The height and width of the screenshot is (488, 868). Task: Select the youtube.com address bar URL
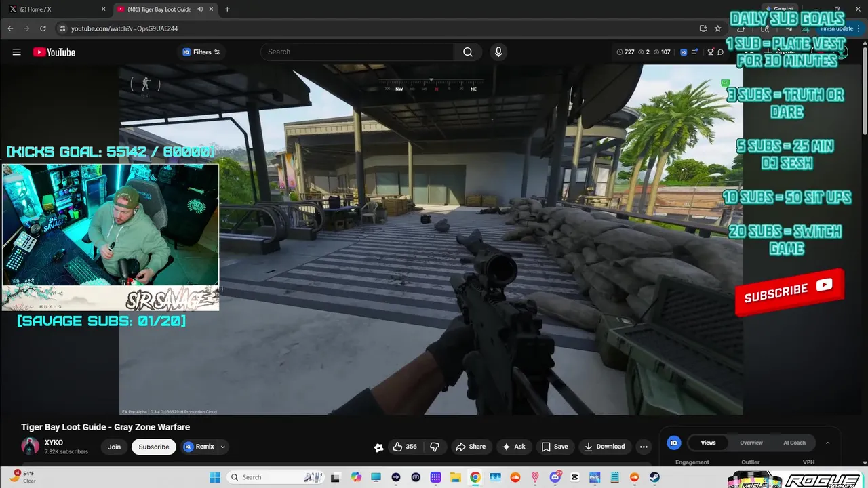click(x=124, y=28)
